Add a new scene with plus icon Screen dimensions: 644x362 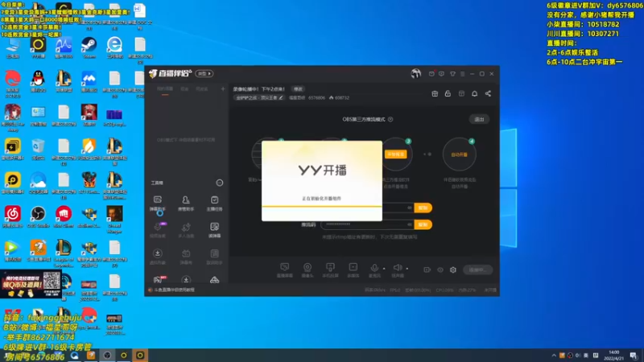223,88
